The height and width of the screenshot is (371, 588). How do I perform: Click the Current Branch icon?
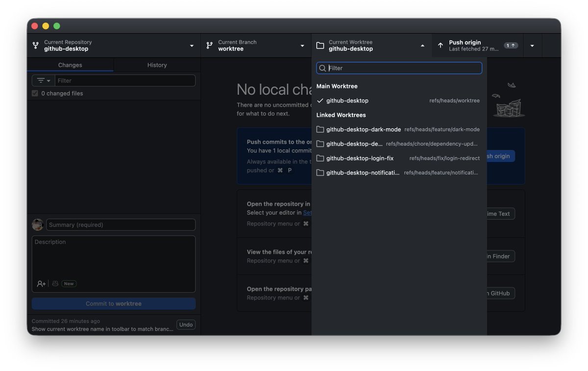(x=209, y=46)
